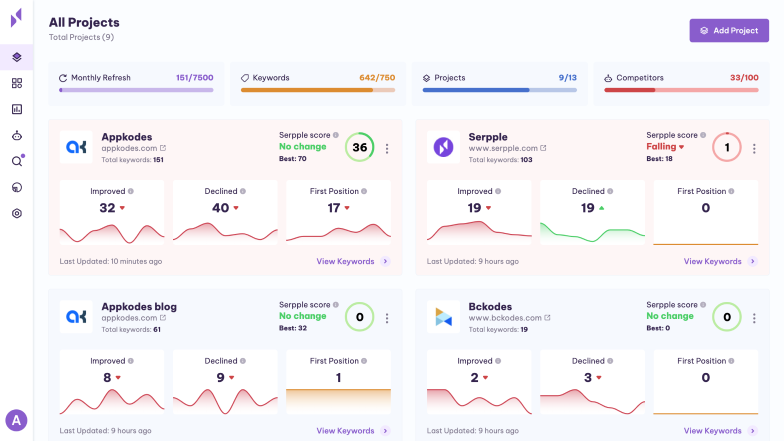Click Improved info icon in Appkodes card

(x=130, y=191)
